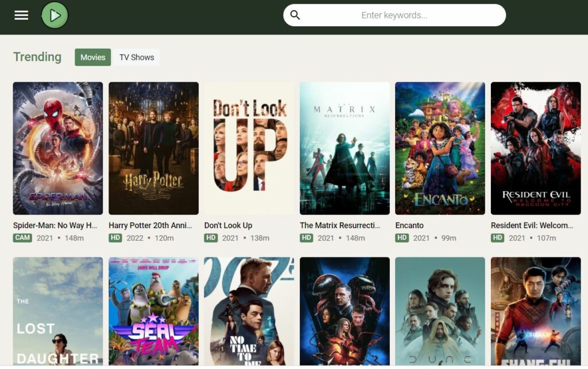Click The Matrix Resurrecti... title link

tap(340, 225)
